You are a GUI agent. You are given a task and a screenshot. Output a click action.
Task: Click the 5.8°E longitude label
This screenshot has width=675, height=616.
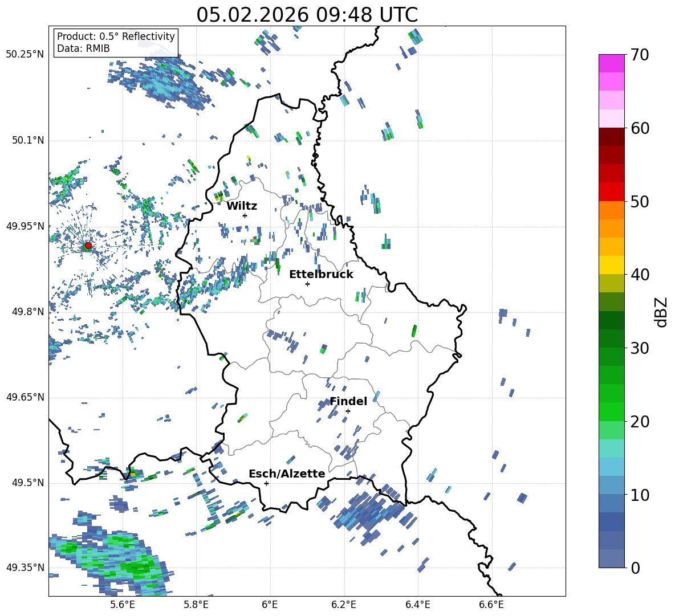(x=196, y=605)
